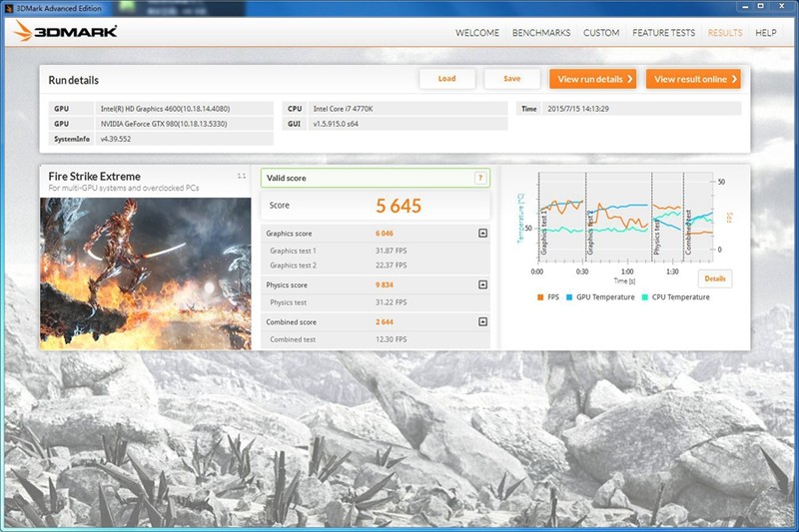Select the RESULTS tab
This screenshot has width=799, height=532.
[x=725, y=33]
